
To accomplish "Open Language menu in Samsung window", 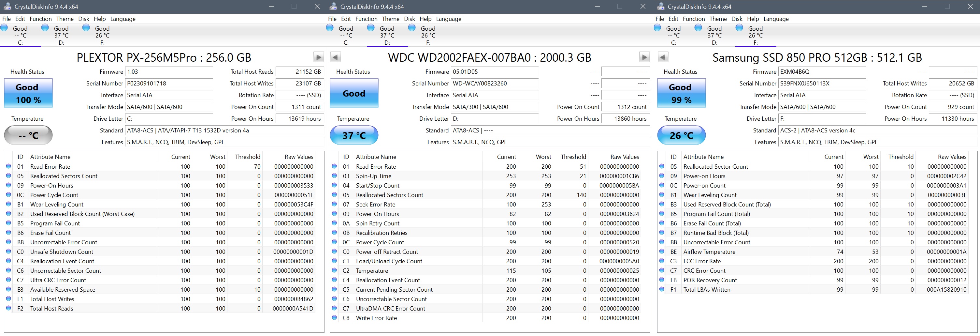I will click(776, 19).
